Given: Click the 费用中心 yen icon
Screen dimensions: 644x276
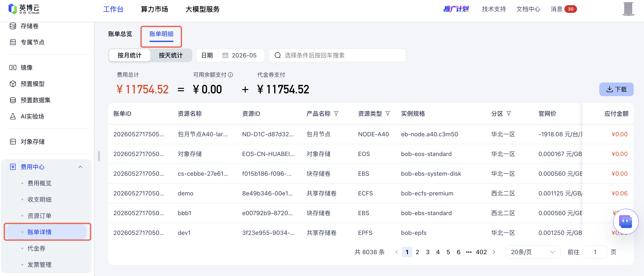Looking at the screenshot, I should (13, 167).
